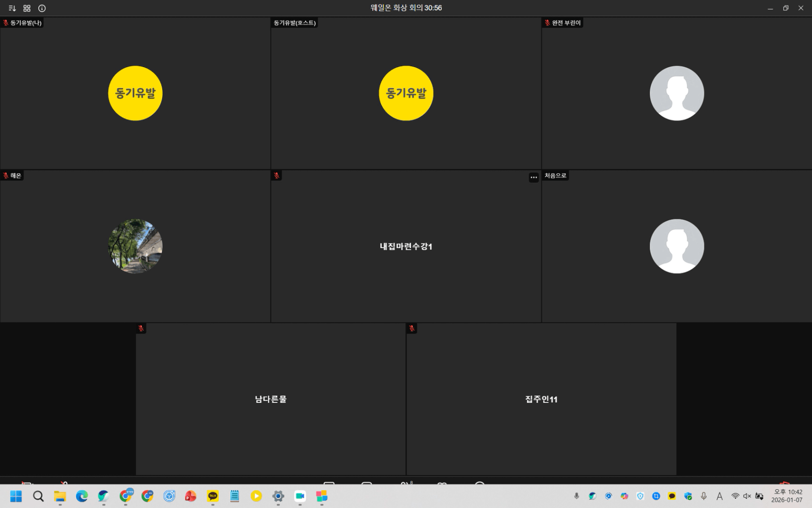Open the meeting information icon
The image size is (812, 508).
42,8
